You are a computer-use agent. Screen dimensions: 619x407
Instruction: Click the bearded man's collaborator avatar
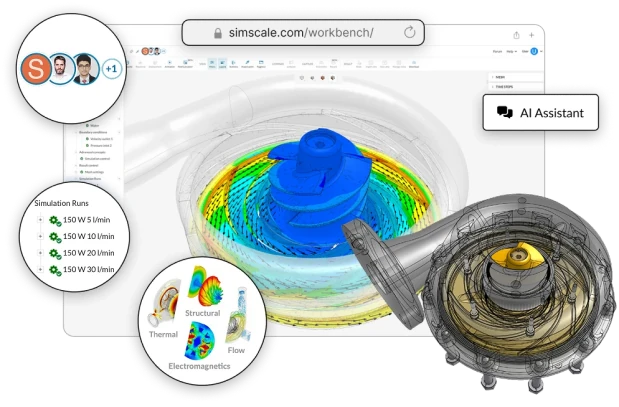pyautogui.click(x=60, y=69)
